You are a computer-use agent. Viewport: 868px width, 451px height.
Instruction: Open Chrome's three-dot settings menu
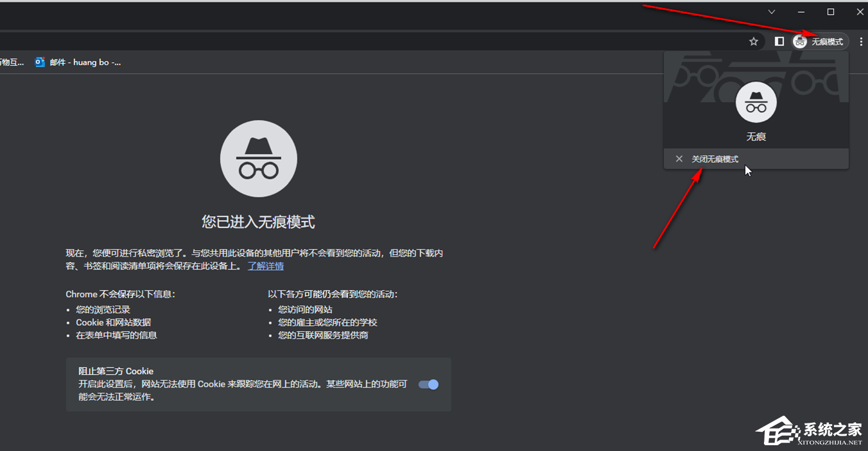(861, 41)
